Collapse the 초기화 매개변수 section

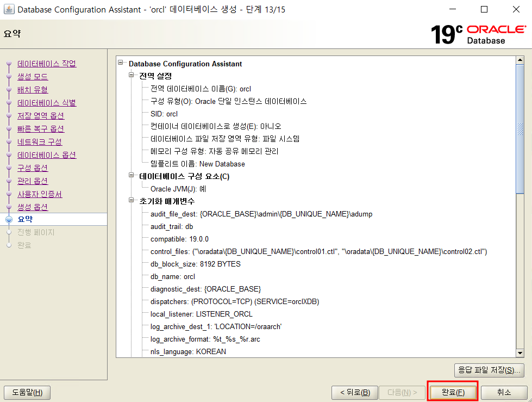click(x=132, y=200)
